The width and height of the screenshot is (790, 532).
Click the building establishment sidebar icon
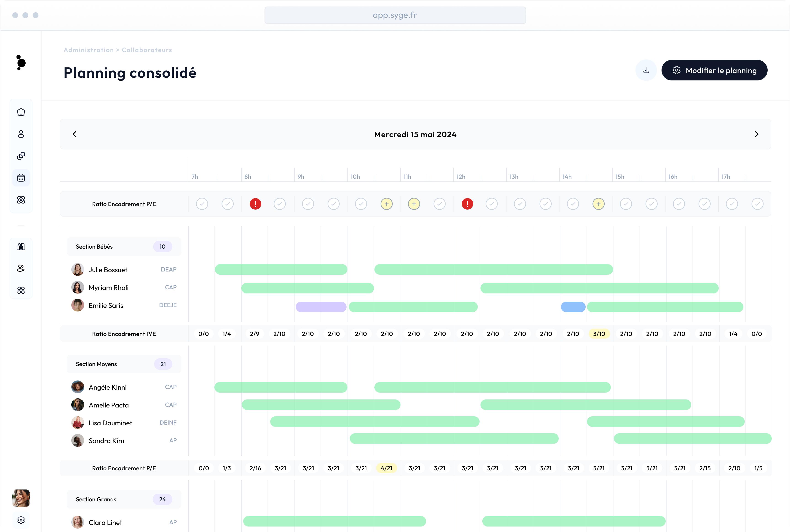pos(21,247)
